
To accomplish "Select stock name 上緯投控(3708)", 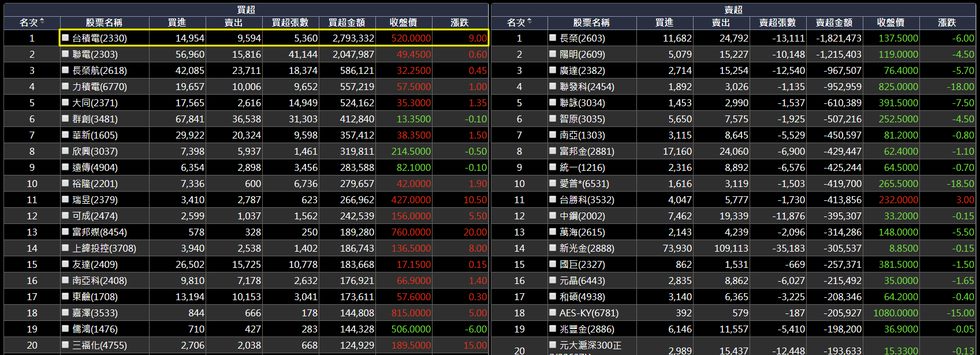I will (104, 248).
